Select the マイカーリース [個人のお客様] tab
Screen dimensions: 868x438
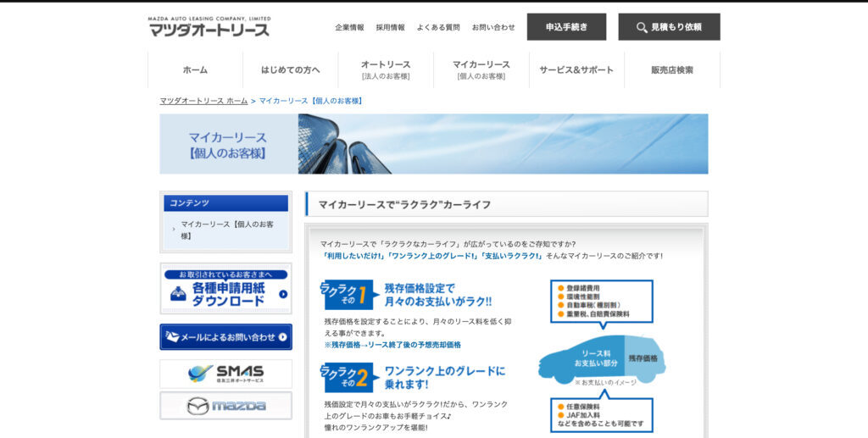[481, 69]
